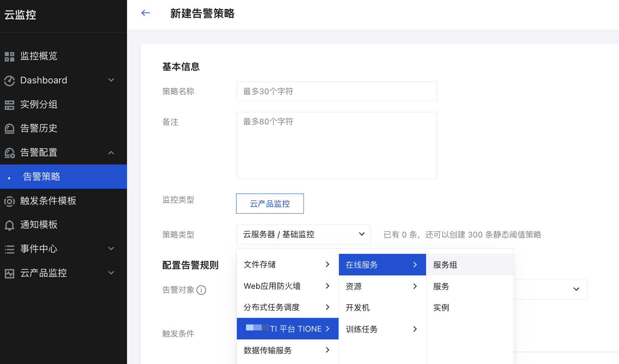
Task: Open 实例分组 page
Action: pyautogui.click(x=63, y=104)
